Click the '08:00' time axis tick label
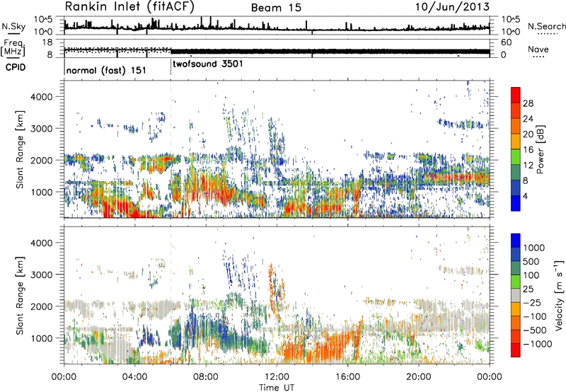Image resolution: width=566 pixels, height=392 pixels. [x=206, y=377]
